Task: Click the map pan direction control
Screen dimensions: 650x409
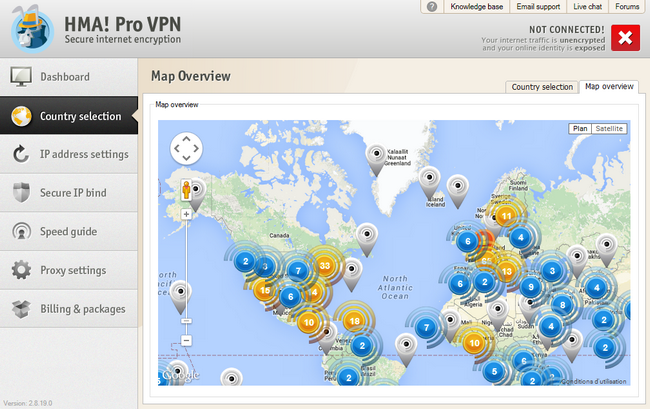Action: [x=186, y=148]
